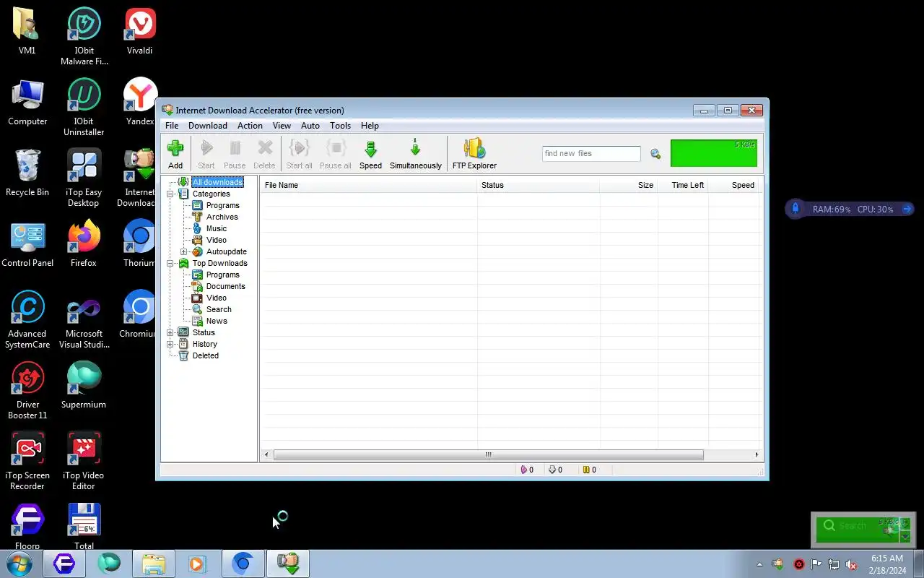Open the Driver Booster 11 desktop icon

[x=27, y=390]
